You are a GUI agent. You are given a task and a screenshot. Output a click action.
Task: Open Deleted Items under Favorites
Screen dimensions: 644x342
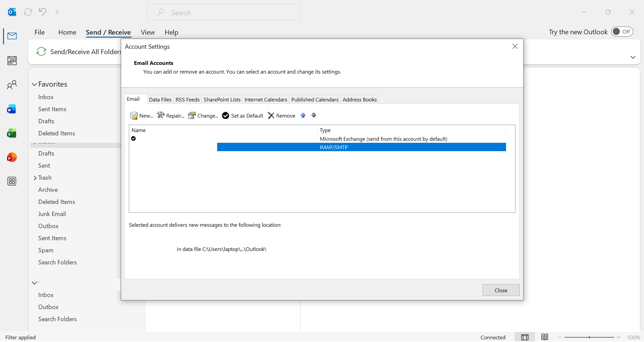[57, 133]
